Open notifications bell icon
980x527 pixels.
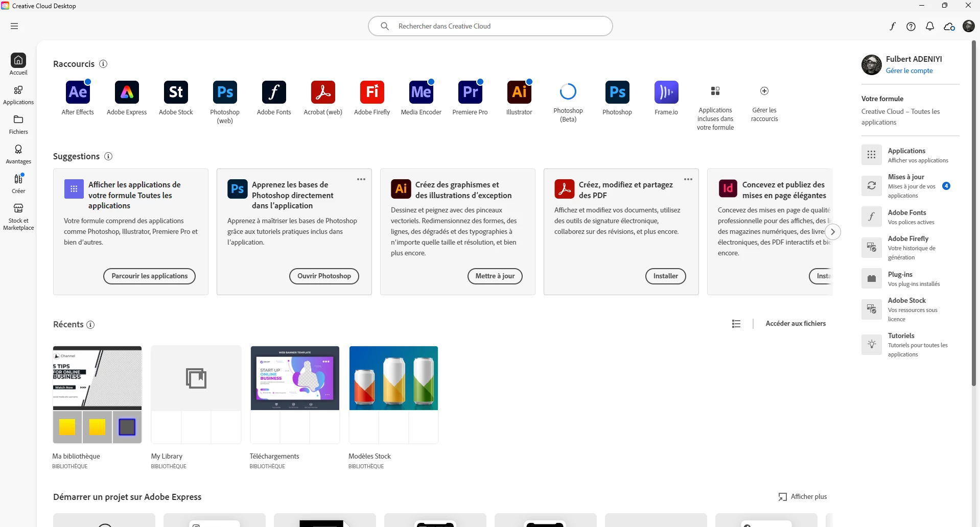coord(930,27)
